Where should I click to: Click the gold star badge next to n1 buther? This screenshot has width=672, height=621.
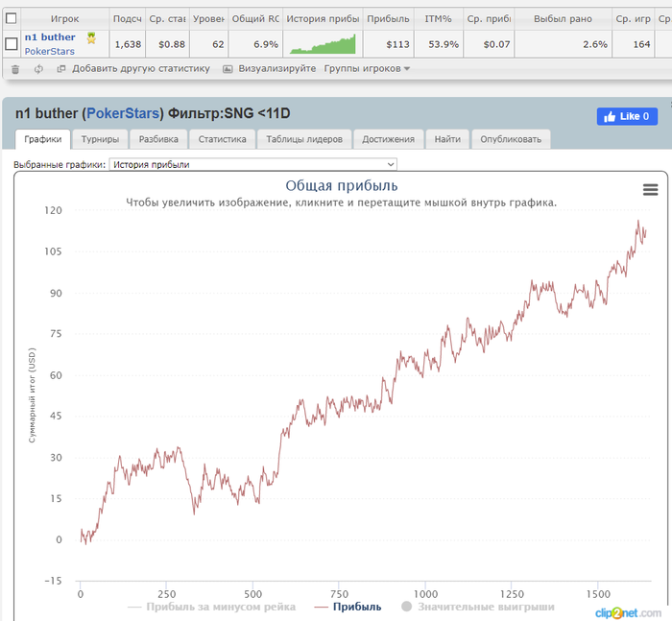click(x=91, y=38)
